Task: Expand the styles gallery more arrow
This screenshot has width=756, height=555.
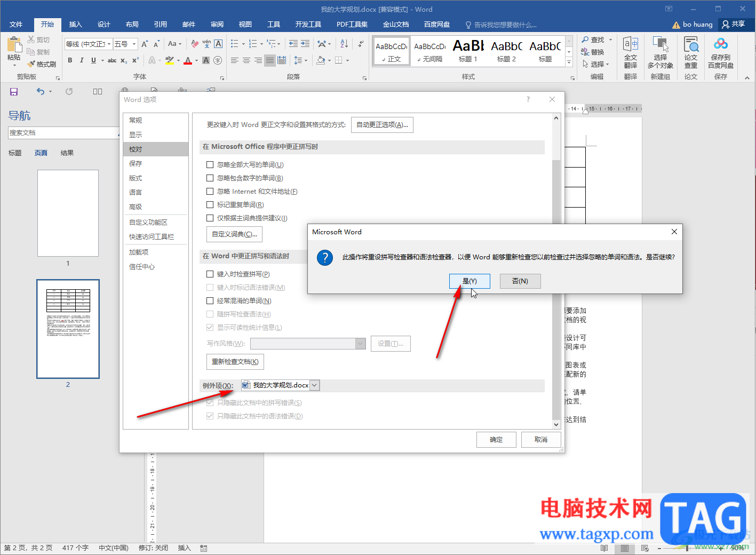Action: tap(569, 62)
